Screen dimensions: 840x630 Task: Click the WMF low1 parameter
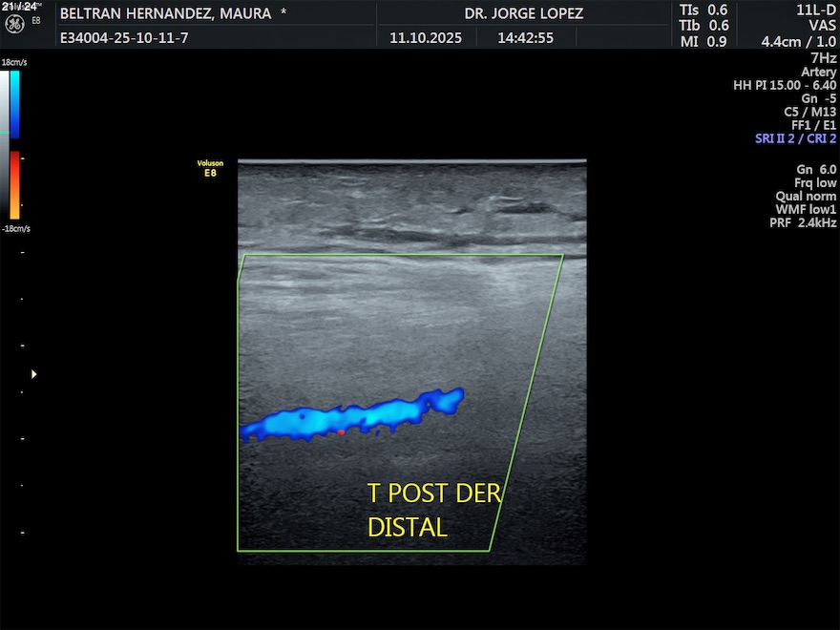(806, 209)
